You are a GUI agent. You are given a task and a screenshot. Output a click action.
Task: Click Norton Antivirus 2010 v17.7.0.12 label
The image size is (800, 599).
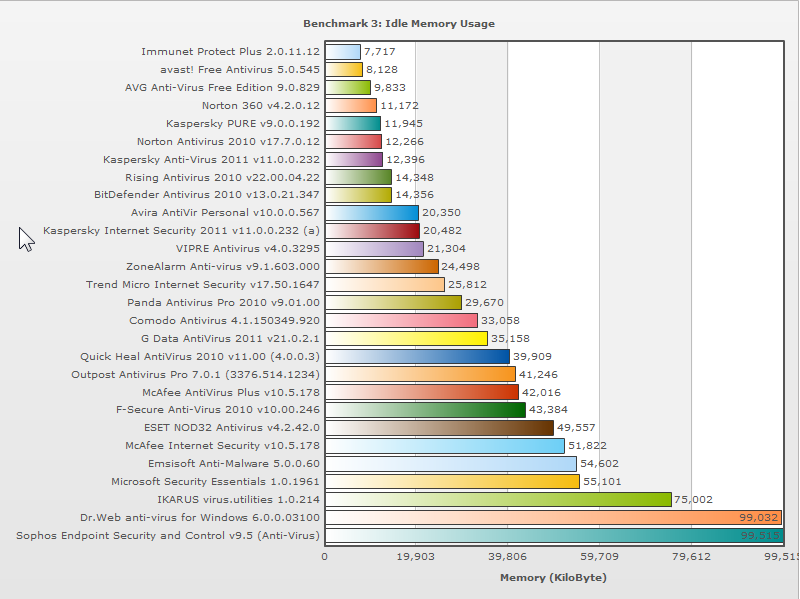click(229, 141)
